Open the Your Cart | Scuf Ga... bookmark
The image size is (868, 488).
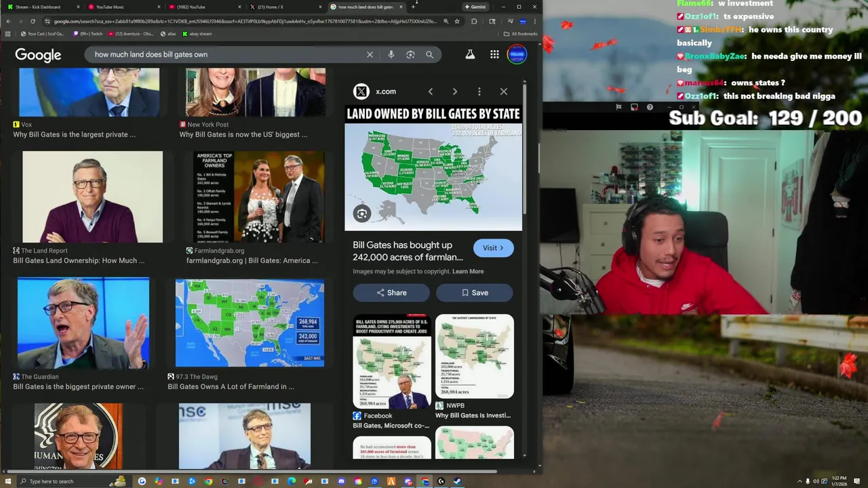click(x=42, y=34)
